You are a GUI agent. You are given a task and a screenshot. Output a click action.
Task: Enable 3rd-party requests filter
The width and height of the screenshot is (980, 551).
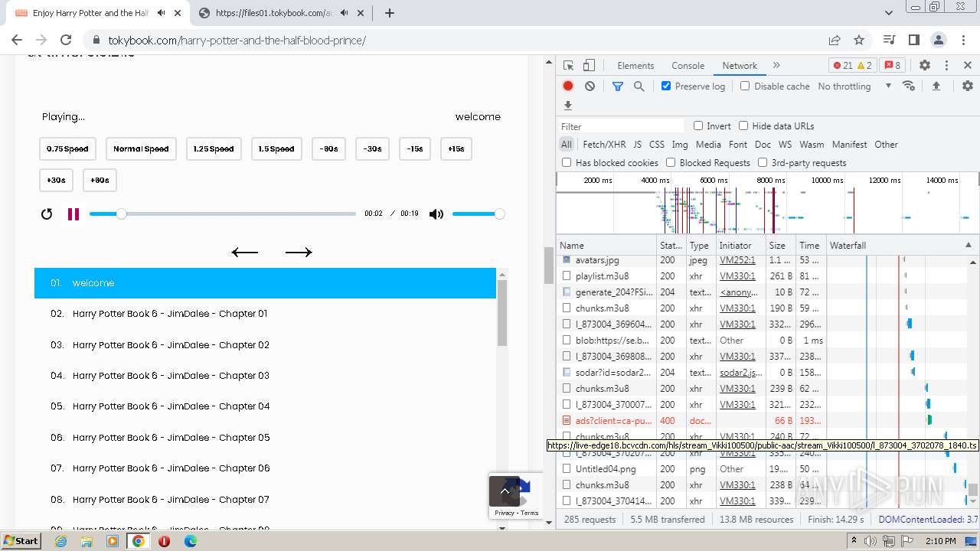click(763, 162)
